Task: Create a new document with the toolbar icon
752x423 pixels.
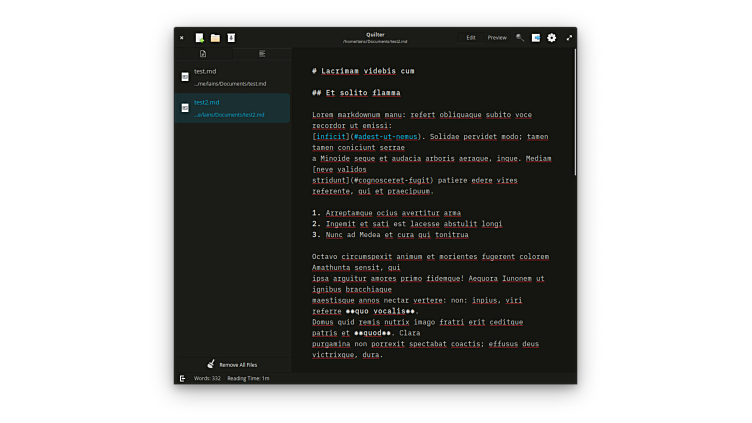Action: (x=200, y=38)
